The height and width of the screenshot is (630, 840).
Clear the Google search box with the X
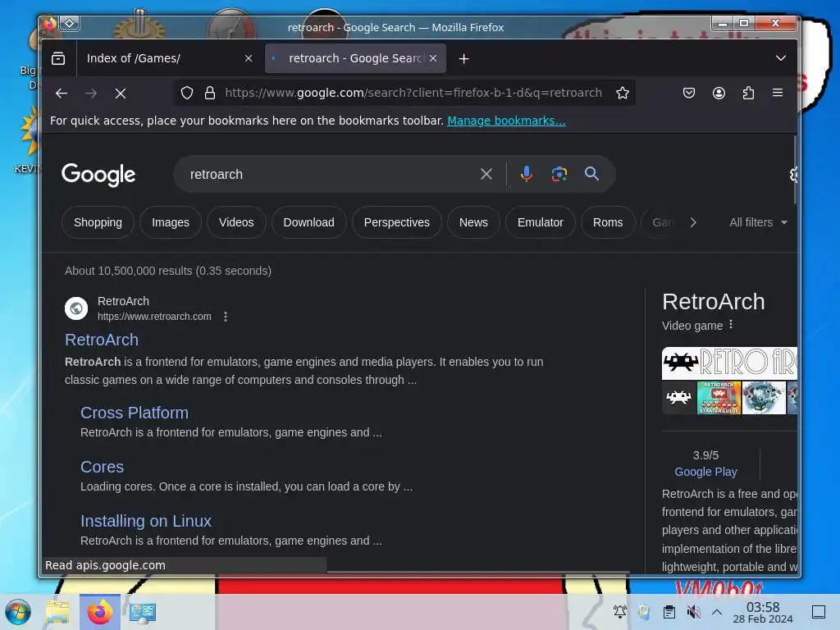pos(486,174)
